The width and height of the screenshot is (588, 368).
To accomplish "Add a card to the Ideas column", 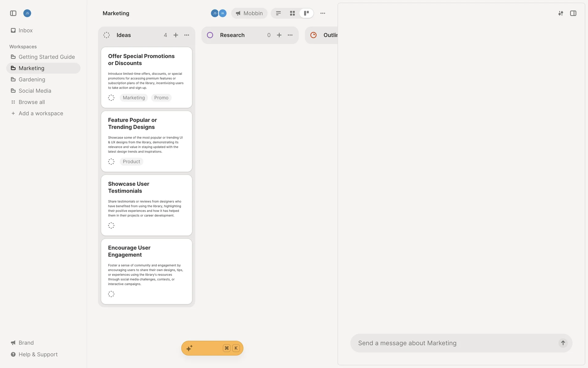I will (176, 35).
